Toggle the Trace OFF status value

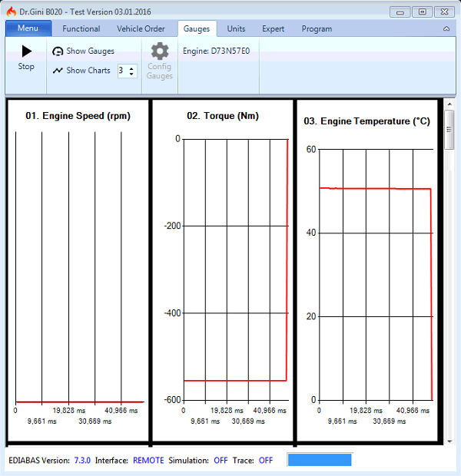(266, 461)
